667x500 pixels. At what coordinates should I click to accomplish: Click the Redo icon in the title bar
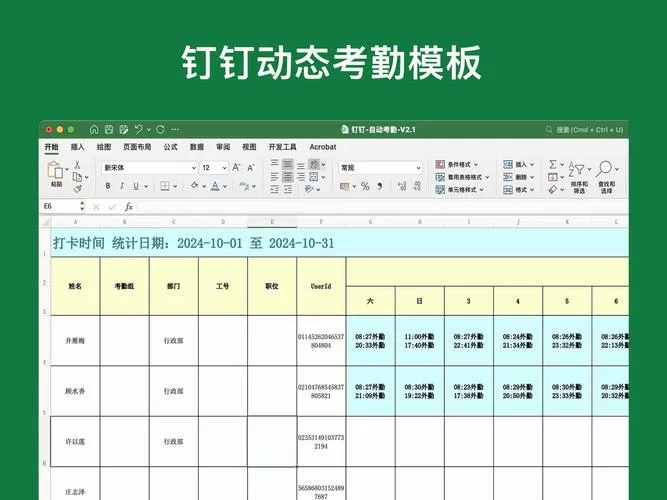pyautogui.click(x=160, y=129)
